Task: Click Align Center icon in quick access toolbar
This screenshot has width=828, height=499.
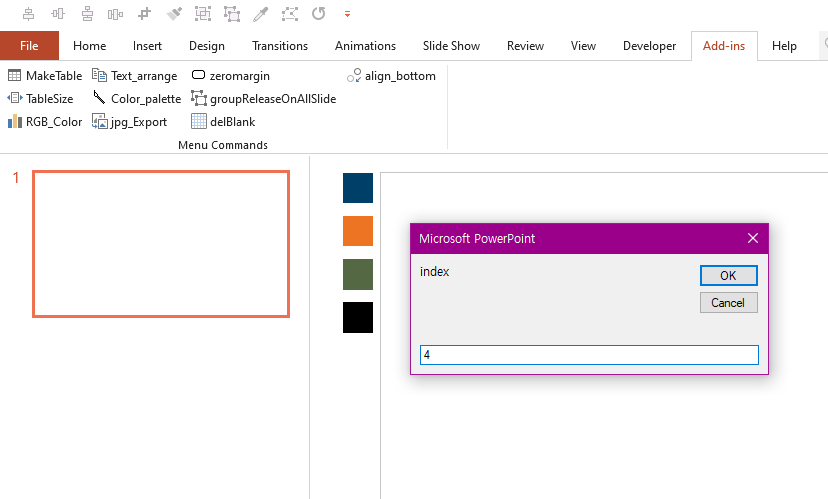Action: pos(29,14)
